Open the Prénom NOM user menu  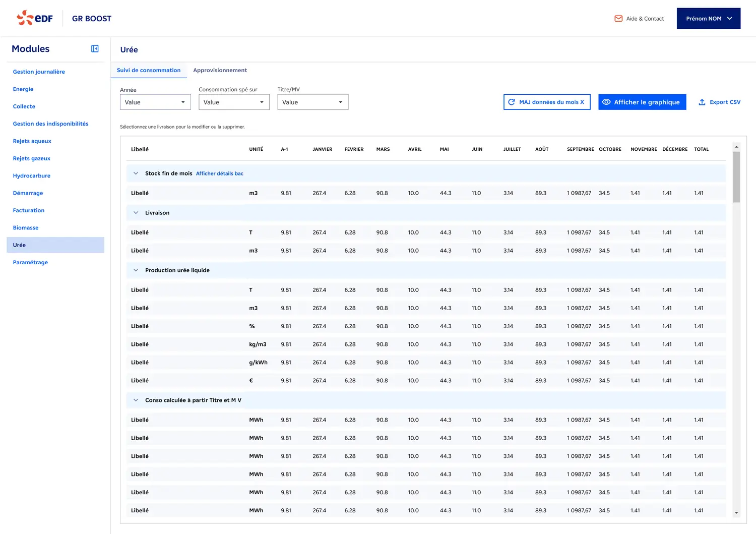point(709,19)
